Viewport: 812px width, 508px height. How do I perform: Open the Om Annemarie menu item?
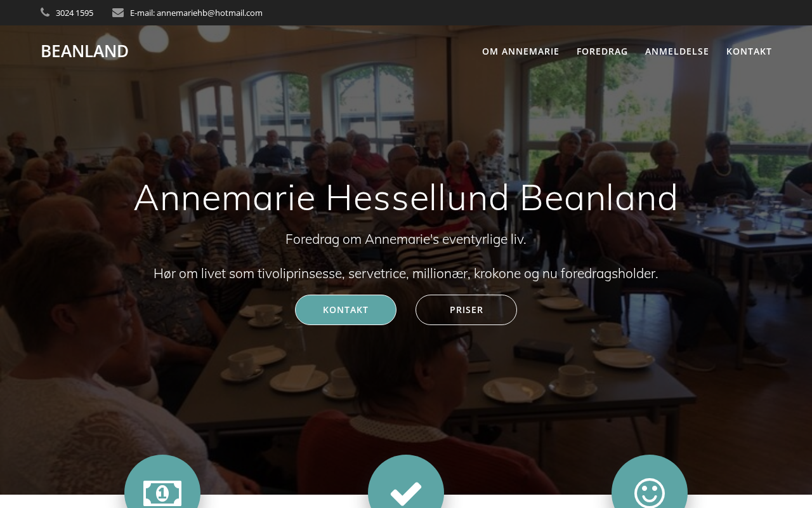pyautogui.click(x=521, y=51)
